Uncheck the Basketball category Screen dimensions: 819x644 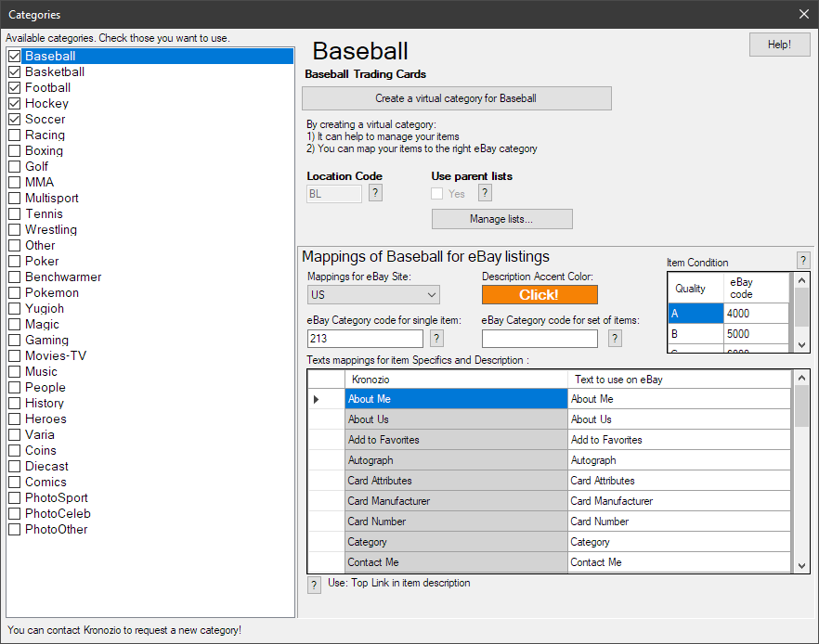click(x=15, y=71)
